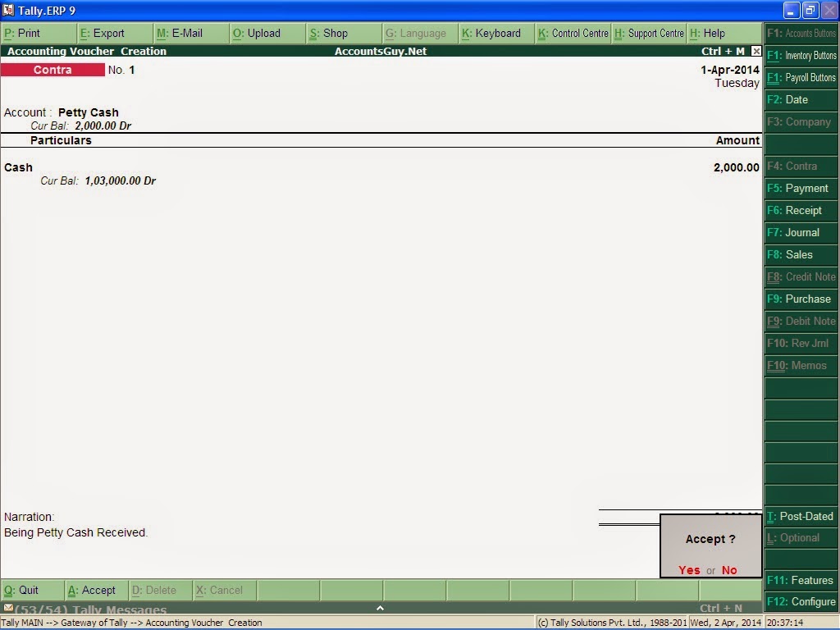Viewport: 840px width, 630px height.
Task: Click the Tally.ERP 9 title bar icon
Action: tap(8, 10)
